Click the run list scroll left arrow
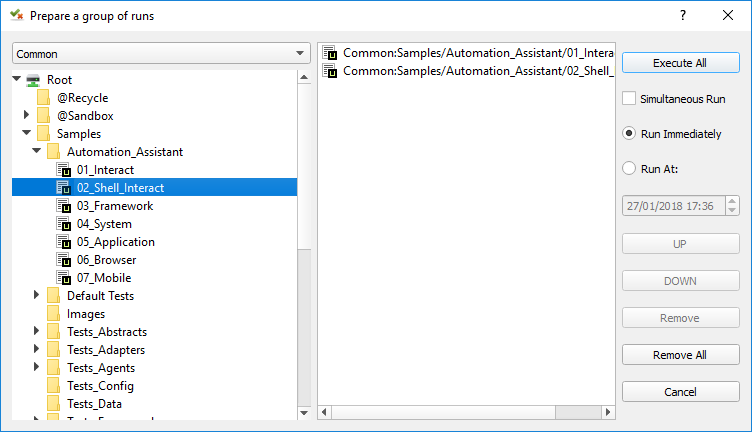The height and width of the screenshot is (432, 752). (325, 412)
